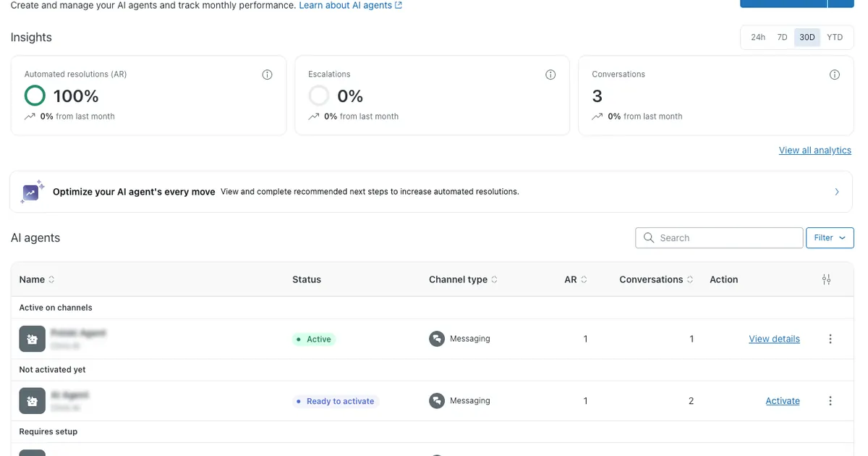Click trend arrow under Escalations
Screen dimensions: 868x456
click(x=313, y=117)
